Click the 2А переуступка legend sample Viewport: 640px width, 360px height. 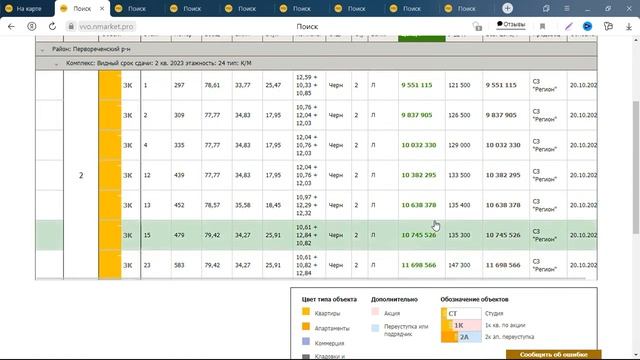pos(461,337)
